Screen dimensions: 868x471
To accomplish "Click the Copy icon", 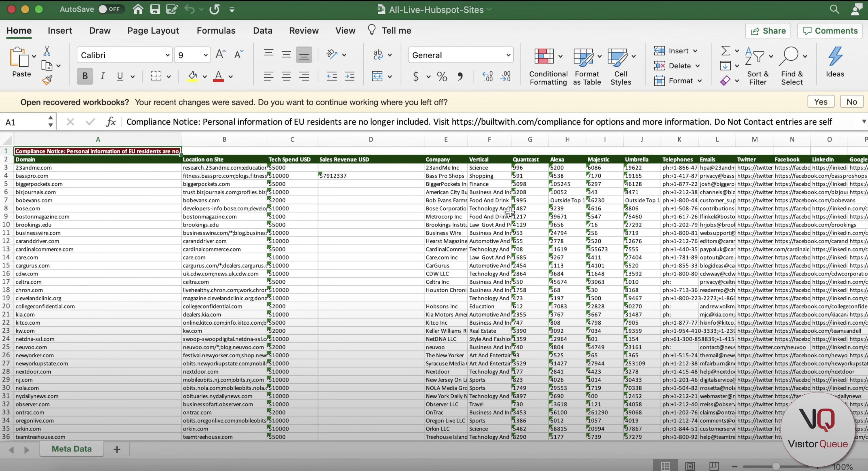I will click(x=47, y=66).
